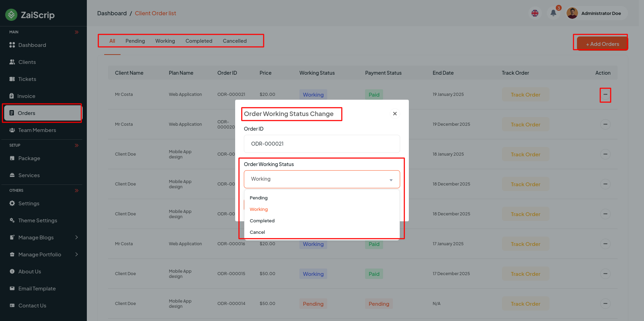
Task: Open Team Members in sidebar
Action: pos(37,130)
